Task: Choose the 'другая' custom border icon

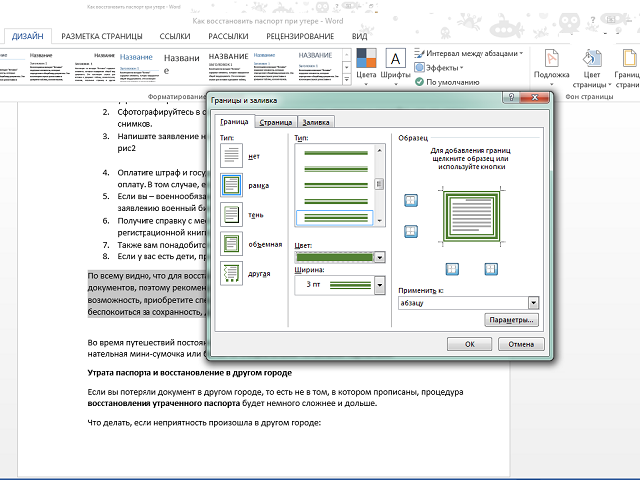Action: (232, 272)
